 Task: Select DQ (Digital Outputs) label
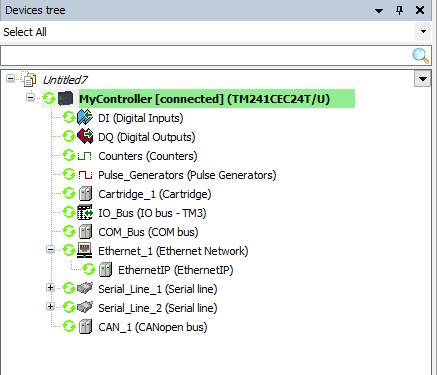pyautogui.click(x=147, y=137)
